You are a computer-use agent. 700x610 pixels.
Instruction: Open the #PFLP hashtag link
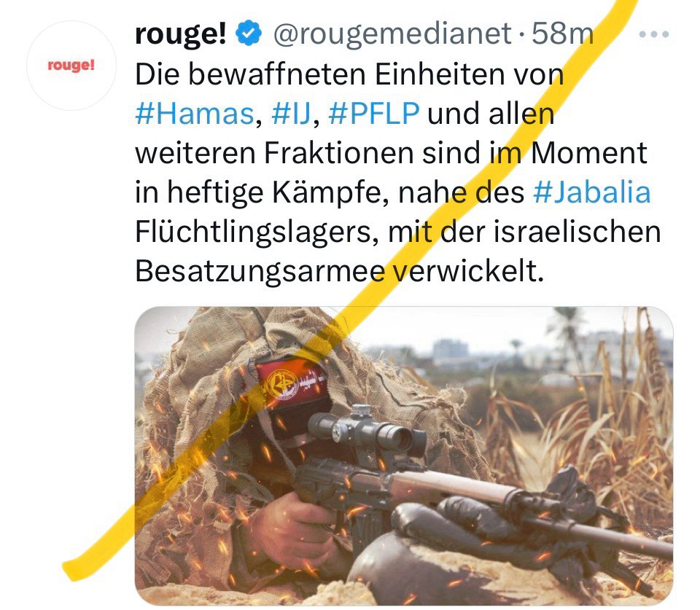pyautogui.click(x=373, y=114)
